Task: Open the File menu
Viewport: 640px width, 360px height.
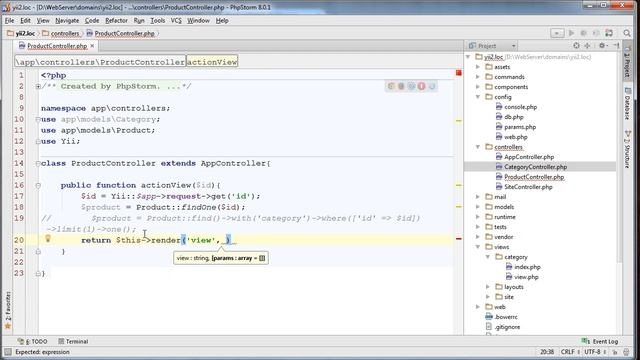Action: [x=9, y=20]
